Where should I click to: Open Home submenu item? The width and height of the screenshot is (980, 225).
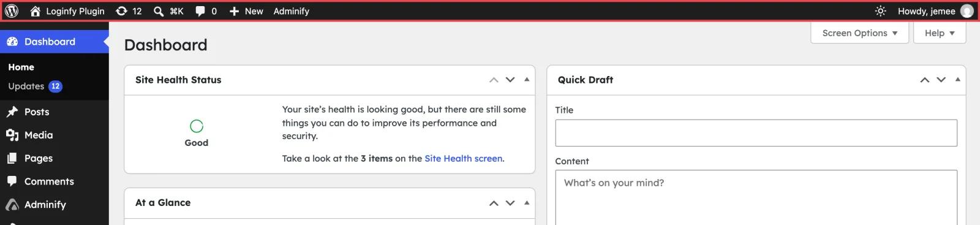(21, 67)
